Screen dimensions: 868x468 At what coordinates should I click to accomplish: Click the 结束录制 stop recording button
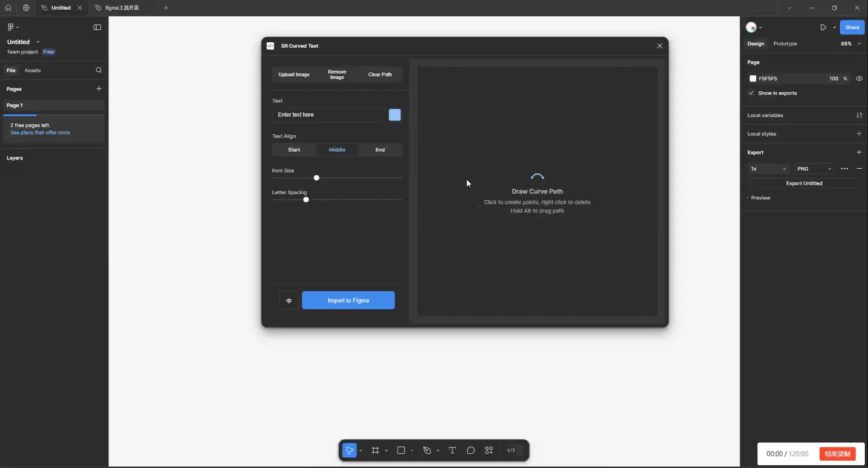(838, 454)
